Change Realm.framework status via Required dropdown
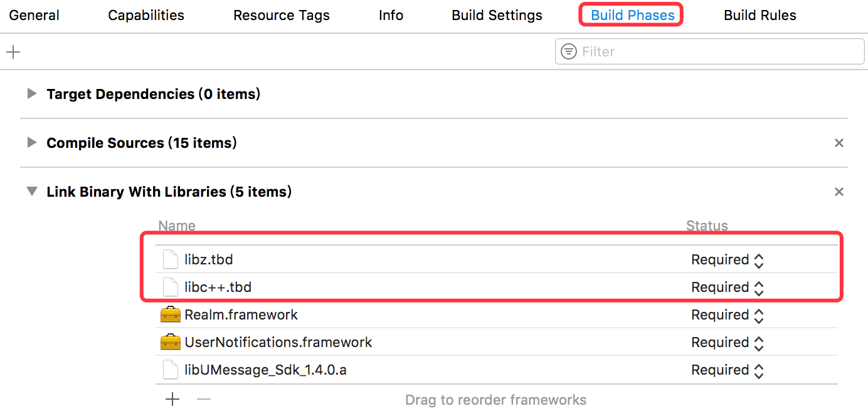Viewport: 868px width, 416px height. tap(728, 315)
